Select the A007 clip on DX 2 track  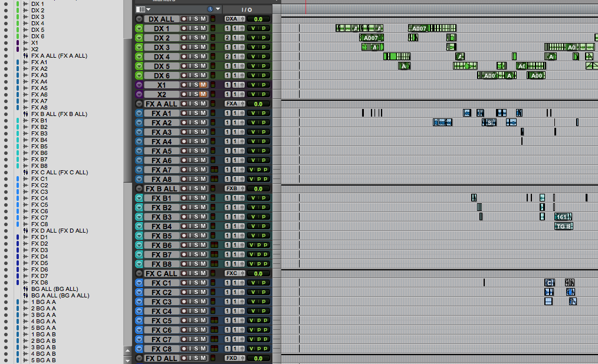point(372,38)
